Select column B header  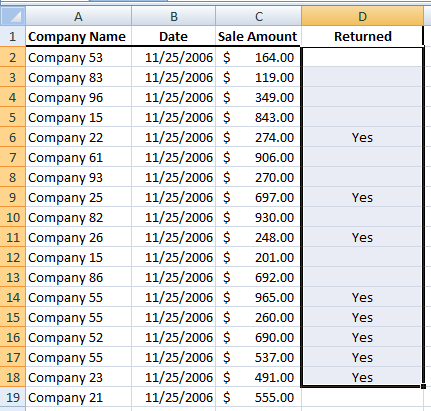pos(174,16)
